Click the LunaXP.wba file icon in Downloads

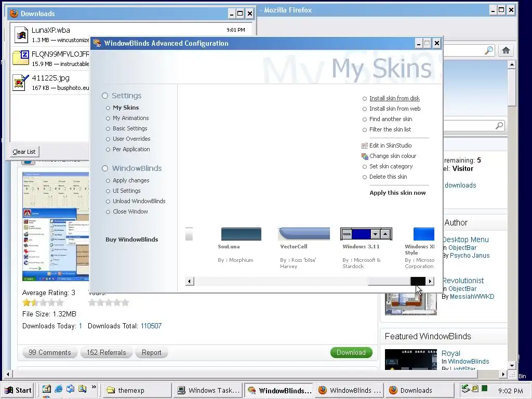click(x=21, y=35)
